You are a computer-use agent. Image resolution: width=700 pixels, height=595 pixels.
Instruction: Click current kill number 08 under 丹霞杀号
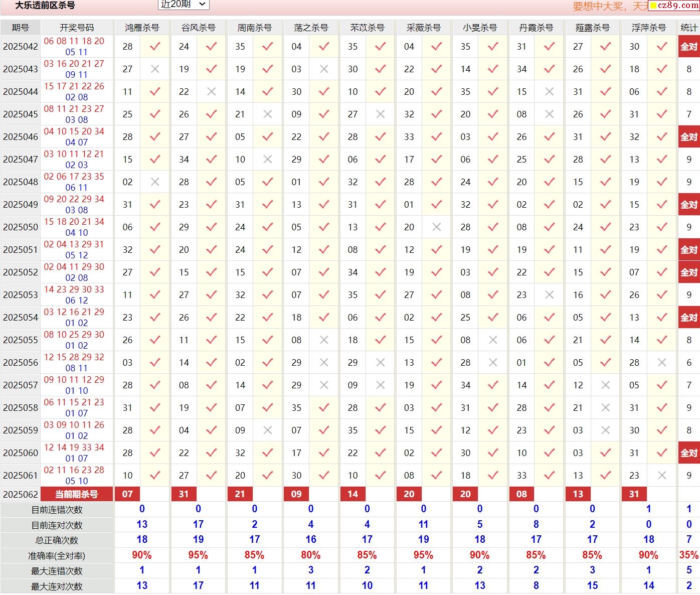click(521, 494)
